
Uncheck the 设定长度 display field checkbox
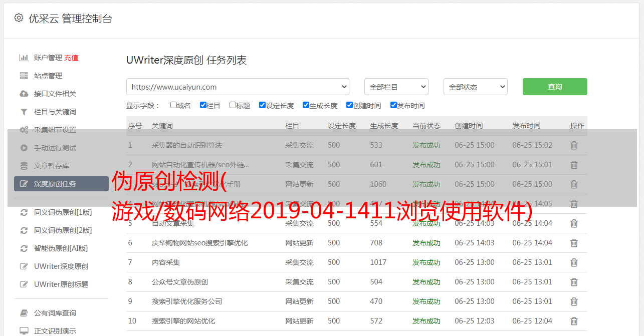point(262,105)
